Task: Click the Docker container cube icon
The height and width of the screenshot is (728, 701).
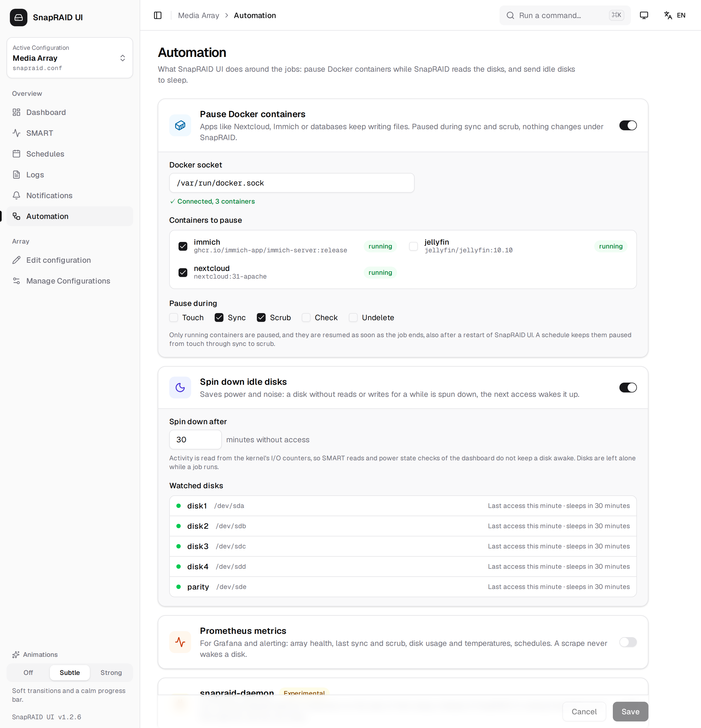Action: [x=180, y=126]
